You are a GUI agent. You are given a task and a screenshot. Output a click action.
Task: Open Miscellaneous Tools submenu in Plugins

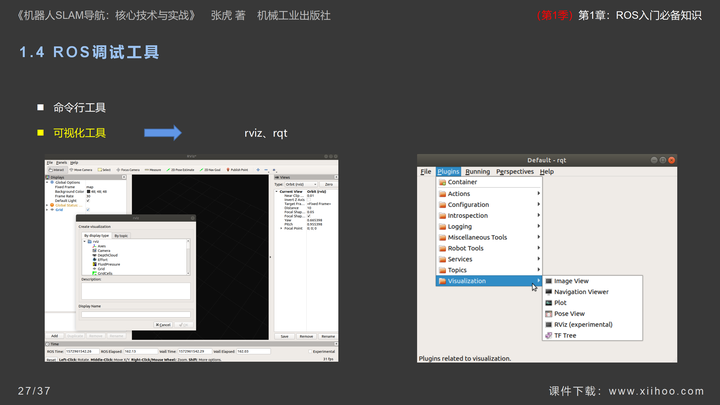point(489,237)
